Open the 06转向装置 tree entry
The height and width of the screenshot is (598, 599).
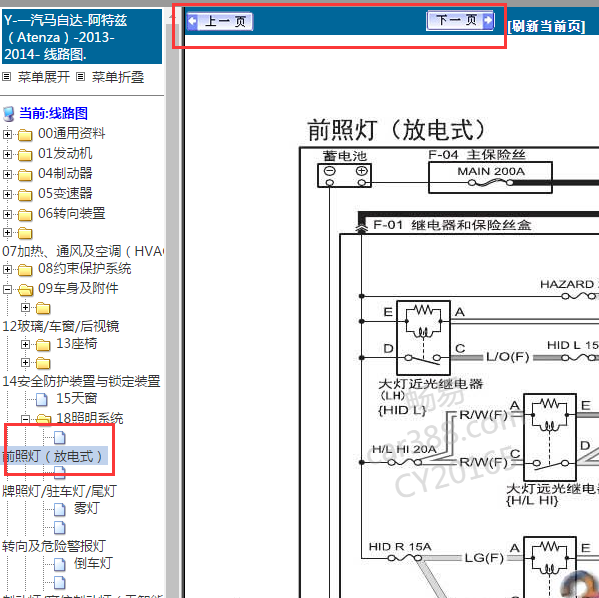71,213
